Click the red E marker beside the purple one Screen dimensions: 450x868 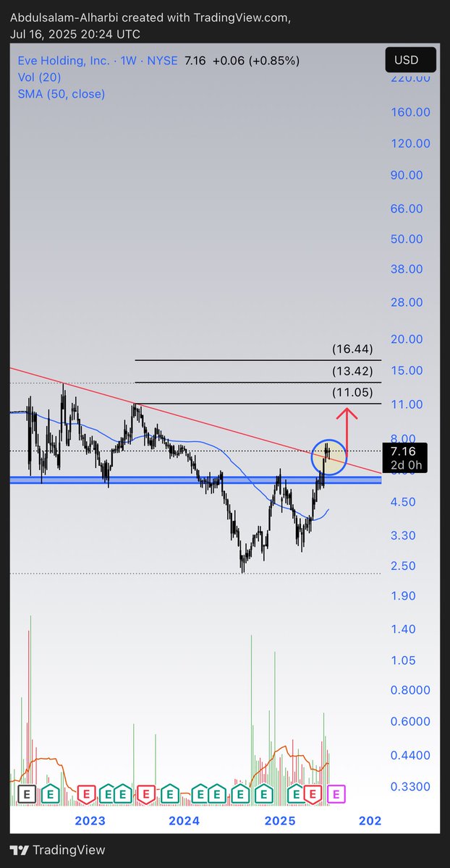point(314,794)
